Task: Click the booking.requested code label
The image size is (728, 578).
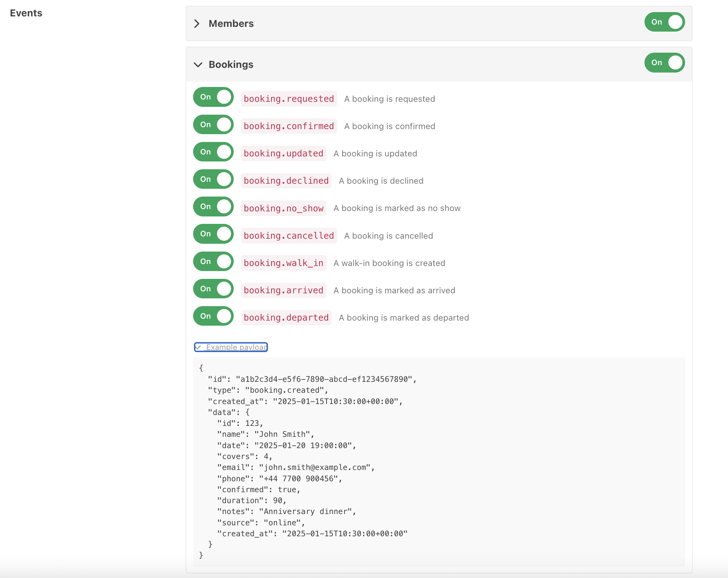Action: click(289, 99)
